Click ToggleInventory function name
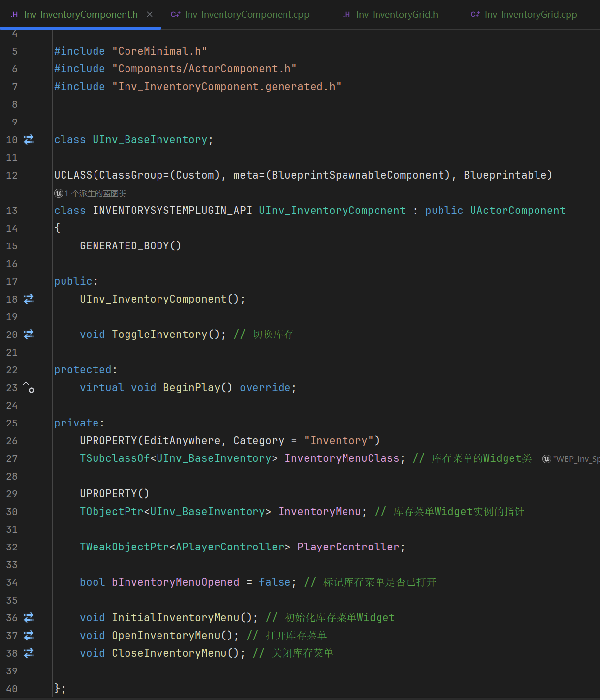 [x=159, y=335]
